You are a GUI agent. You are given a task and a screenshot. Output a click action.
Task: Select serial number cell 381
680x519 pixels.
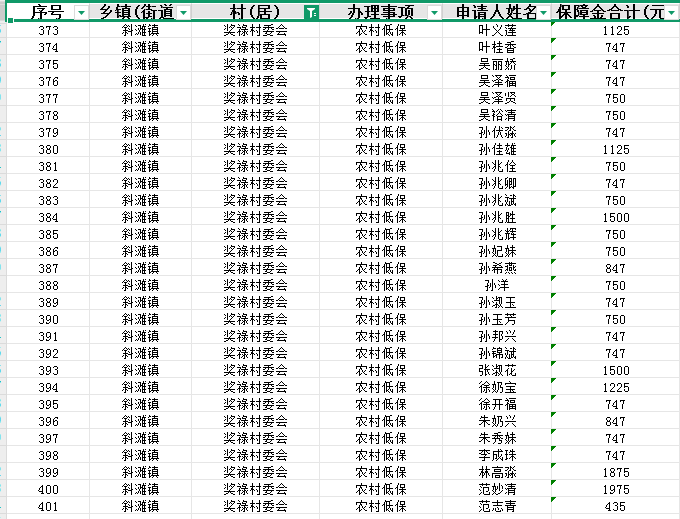click(48, 166)
